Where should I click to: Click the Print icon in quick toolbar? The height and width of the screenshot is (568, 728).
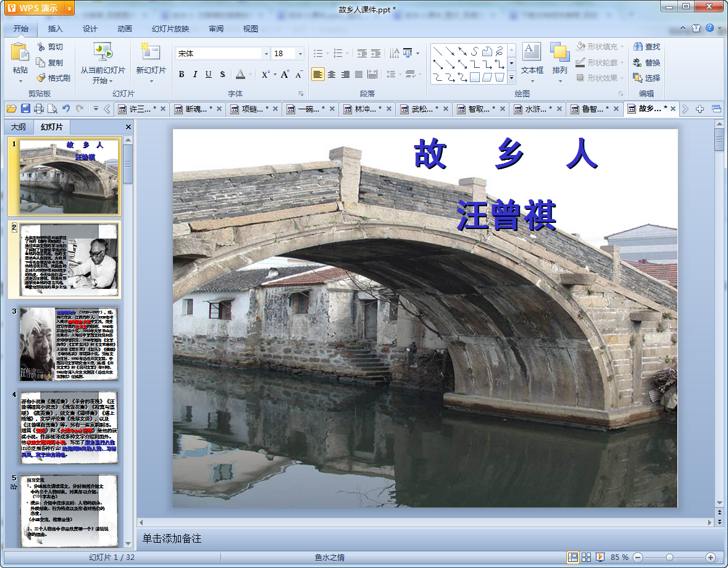coord(39,109)
